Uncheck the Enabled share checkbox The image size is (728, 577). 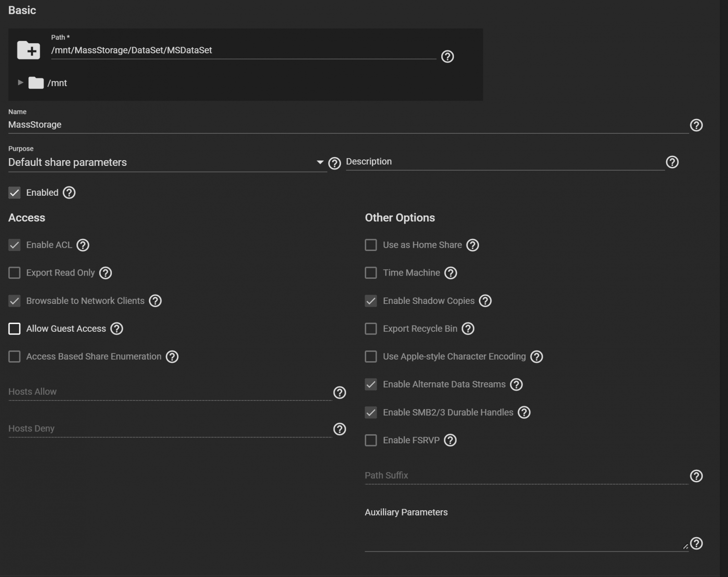click(14, 193)
